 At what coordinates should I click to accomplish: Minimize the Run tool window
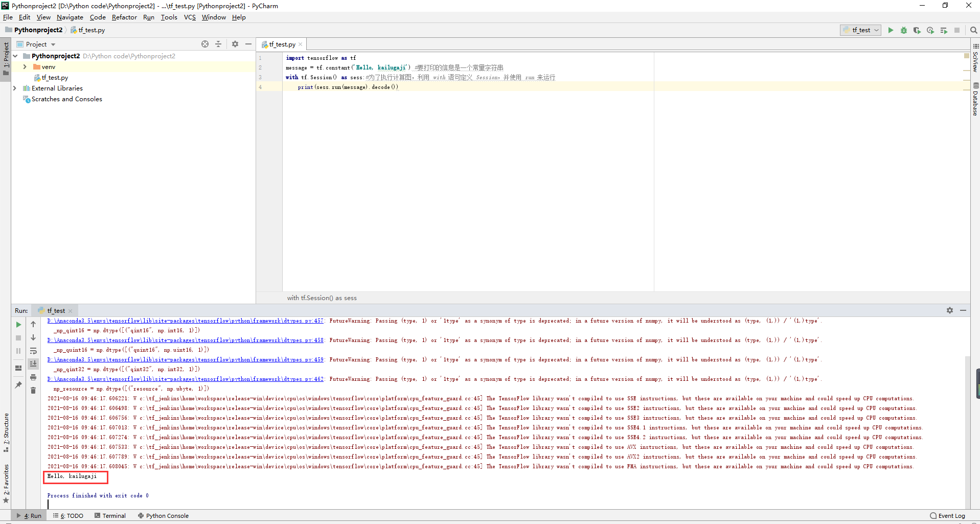pos(963,310)
